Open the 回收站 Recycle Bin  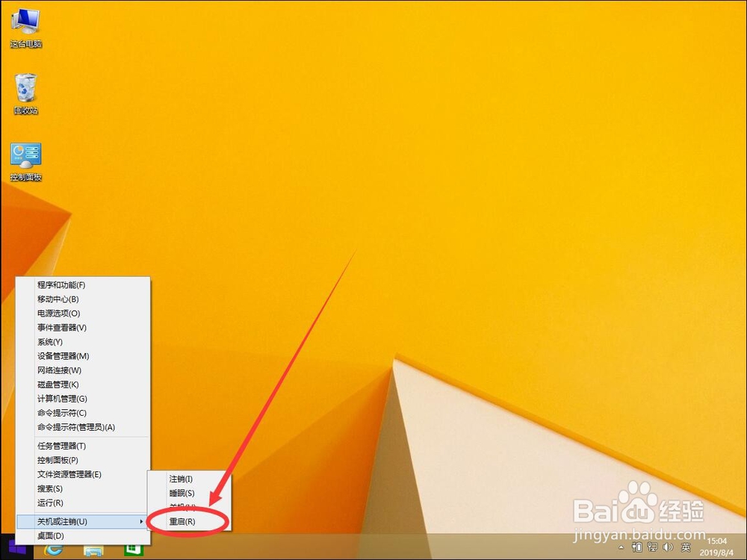[x=25, y=88]
